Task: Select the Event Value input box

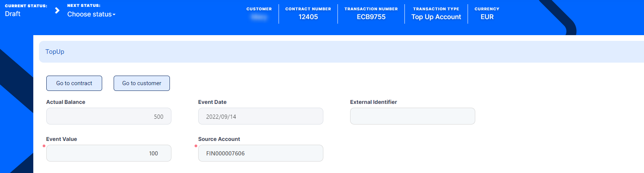Action: (109, 154)
